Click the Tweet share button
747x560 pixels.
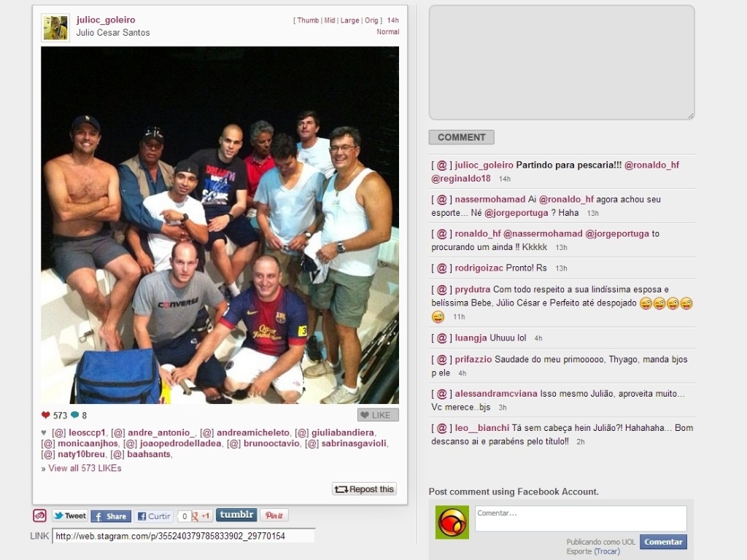tap(69, 516)
